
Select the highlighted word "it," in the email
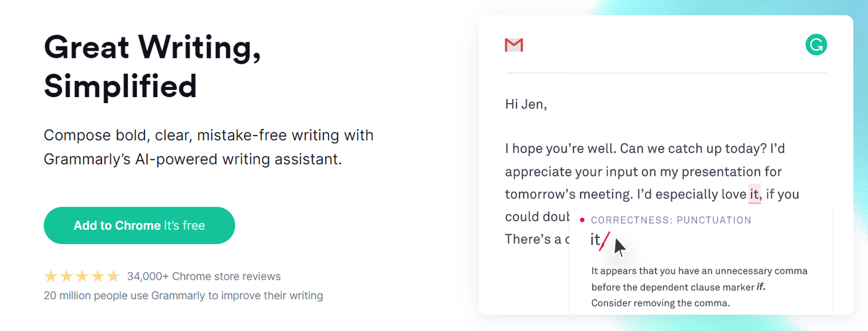(755, 195)
